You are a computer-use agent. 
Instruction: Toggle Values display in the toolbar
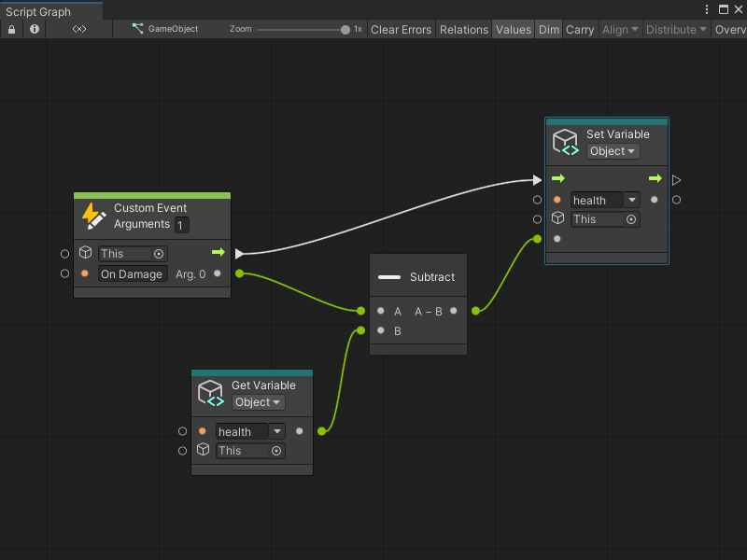[513, 29]
